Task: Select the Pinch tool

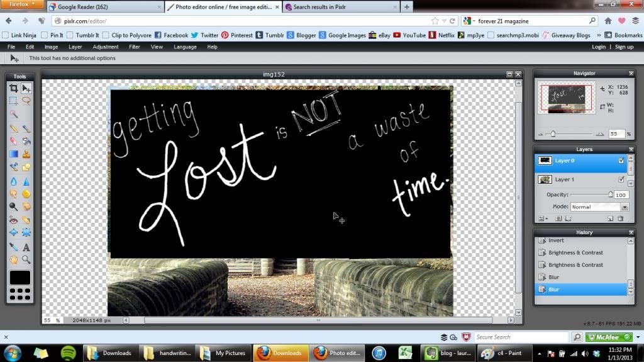Action: tap(26, 232)
